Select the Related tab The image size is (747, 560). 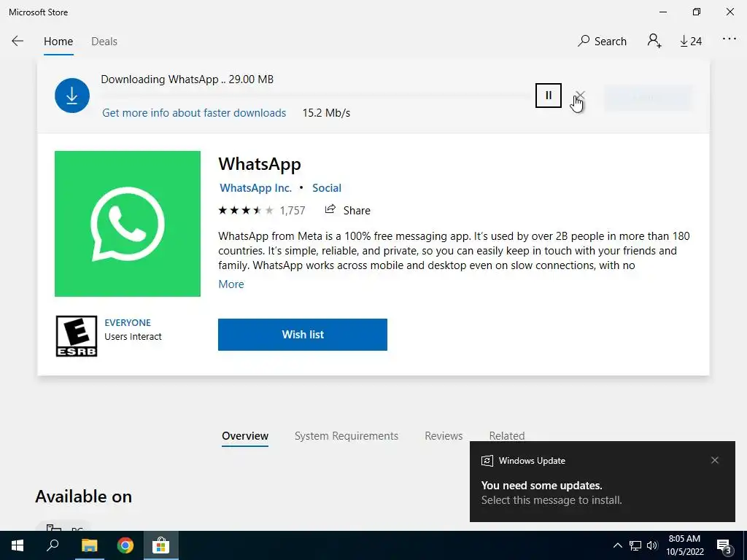click(507, 435)
